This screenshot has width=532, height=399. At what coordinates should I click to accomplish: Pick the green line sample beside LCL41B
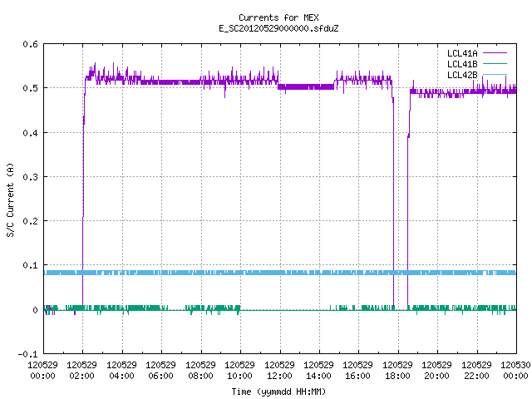tap(495, 64)
